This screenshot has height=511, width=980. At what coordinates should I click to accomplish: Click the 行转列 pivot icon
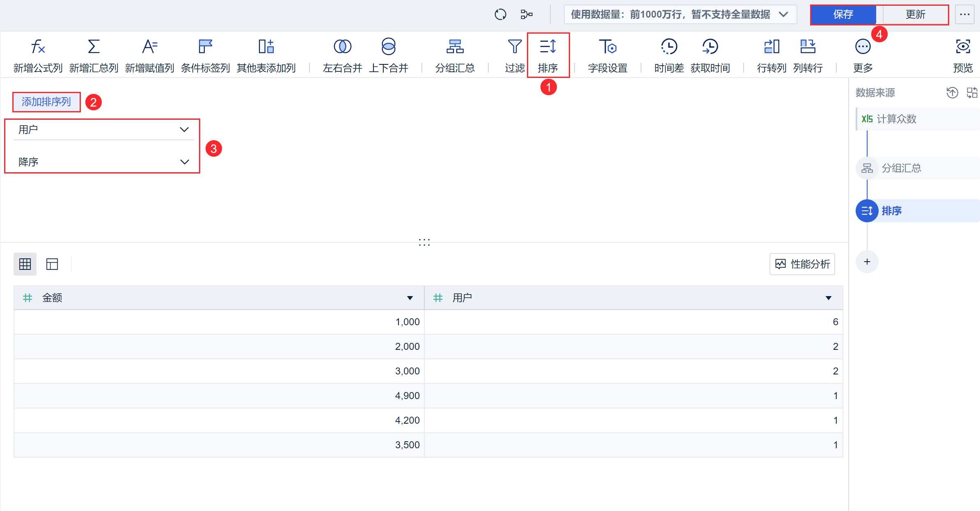coord(772,47)
